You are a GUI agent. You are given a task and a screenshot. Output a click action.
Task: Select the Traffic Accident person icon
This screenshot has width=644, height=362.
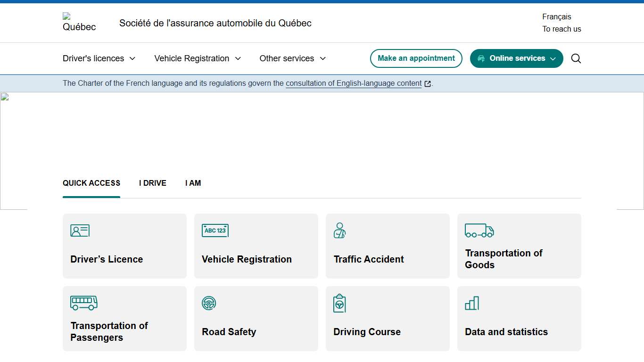tap(339, 230)
